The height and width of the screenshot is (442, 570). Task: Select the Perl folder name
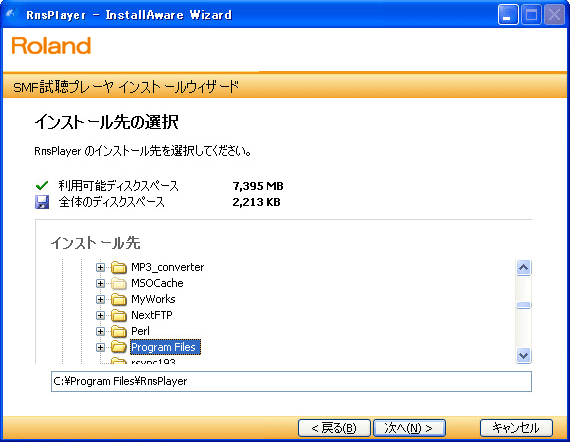140,332
